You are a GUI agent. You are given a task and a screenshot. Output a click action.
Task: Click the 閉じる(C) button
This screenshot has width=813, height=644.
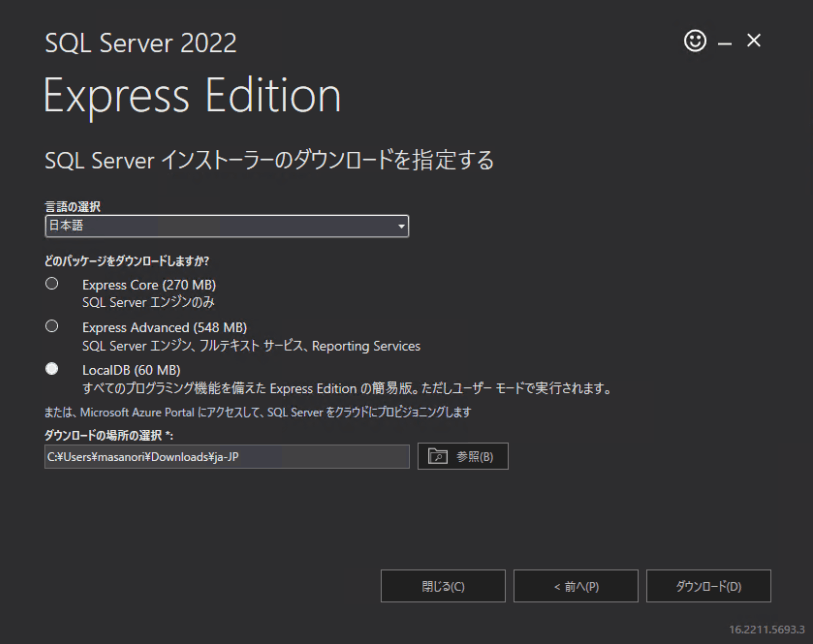click(443, 586)
